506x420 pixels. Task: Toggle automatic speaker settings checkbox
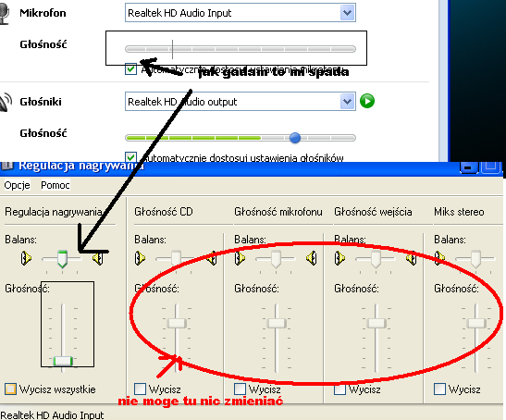tap(130, 157)
